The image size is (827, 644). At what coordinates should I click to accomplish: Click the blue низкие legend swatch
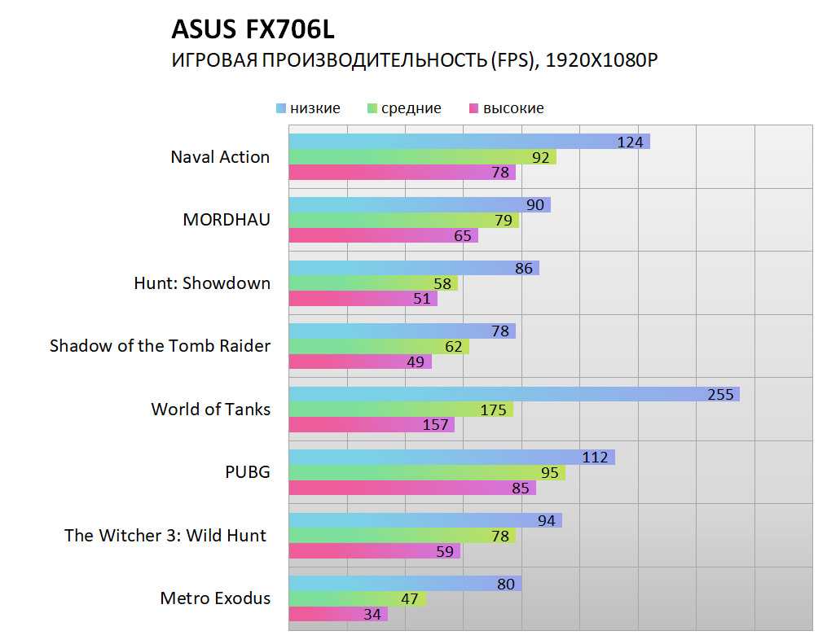[281, 108]
